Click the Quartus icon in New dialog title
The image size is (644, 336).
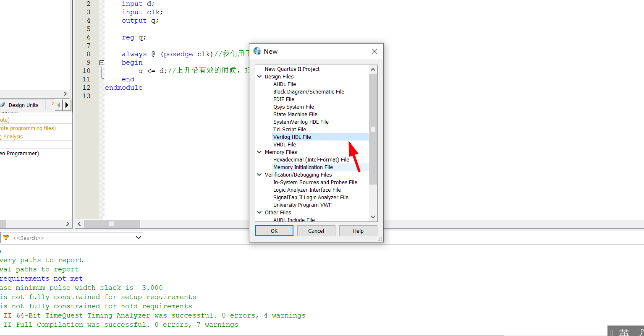point(257,51)
